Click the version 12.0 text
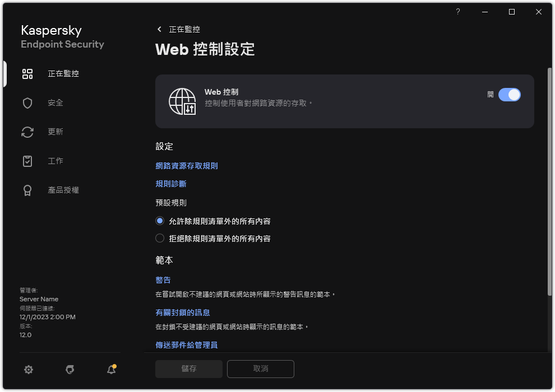Image resolution: width=555 pixels, height=392 pixels. click(x=25, y=335)
